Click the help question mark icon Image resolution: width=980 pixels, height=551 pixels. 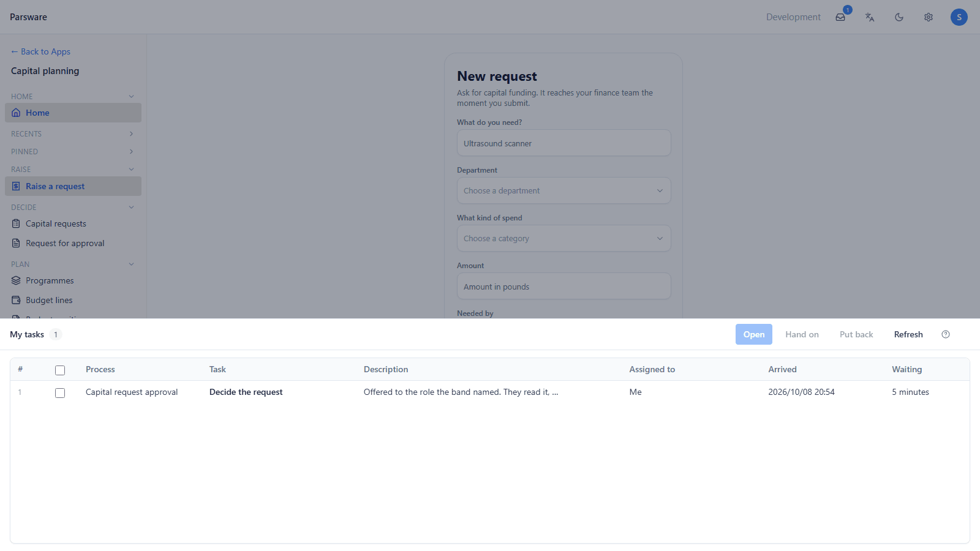tap(946, 334)
